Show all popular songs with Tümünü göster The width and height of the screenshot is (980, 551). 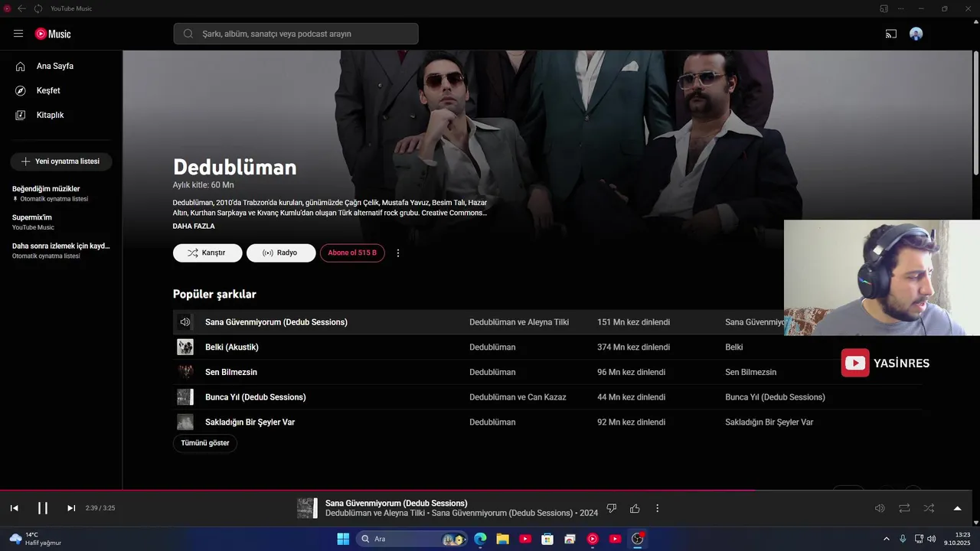(x=205, y=443)
